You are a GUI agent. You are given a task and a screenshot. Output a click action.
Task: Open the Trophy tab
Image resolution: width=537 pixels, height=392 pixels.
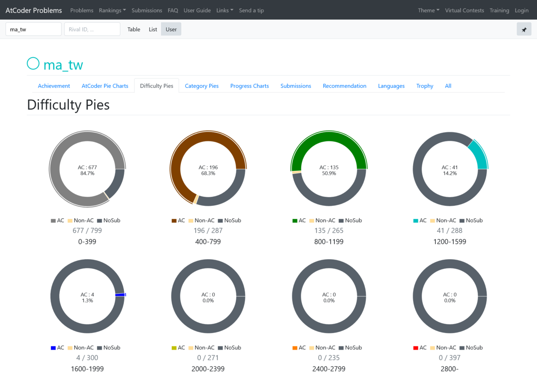pos(425,86)
